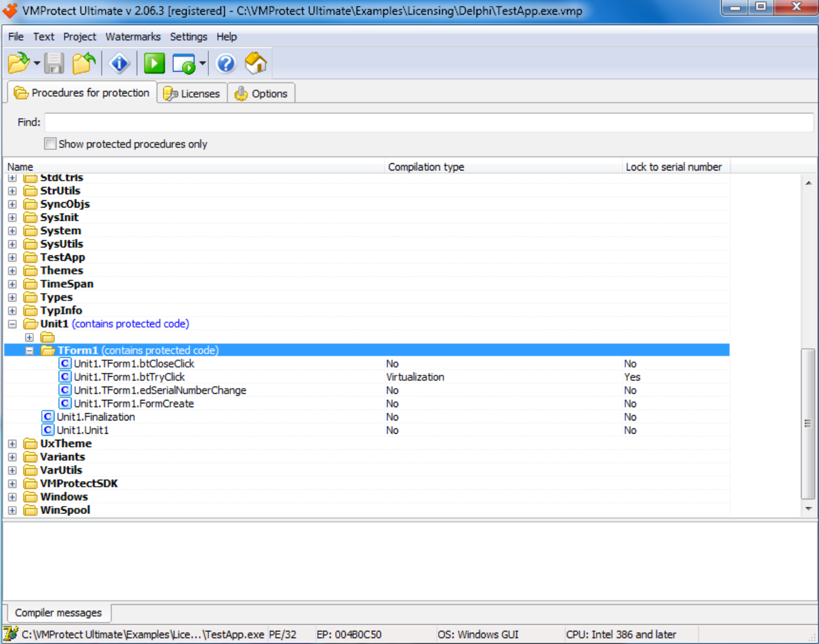Open the File menu

pyautogui.click(x=16, y=36)
